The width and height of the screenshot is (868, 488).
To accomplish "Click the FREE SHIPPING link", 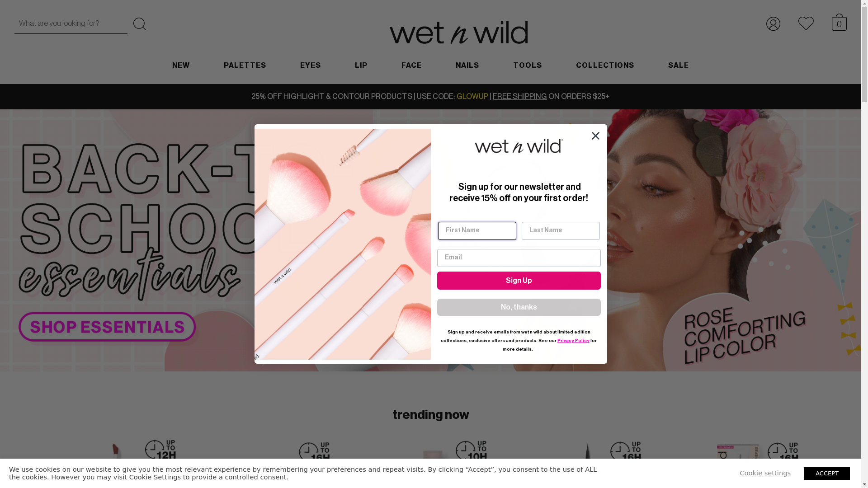I will [519, 97].
